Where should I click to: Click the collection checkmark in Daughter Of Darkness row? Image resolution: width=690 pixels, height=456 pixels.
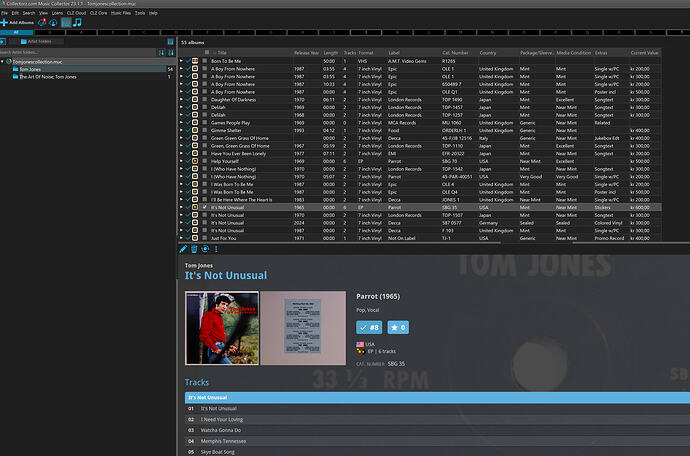click(x=188, y=99)
